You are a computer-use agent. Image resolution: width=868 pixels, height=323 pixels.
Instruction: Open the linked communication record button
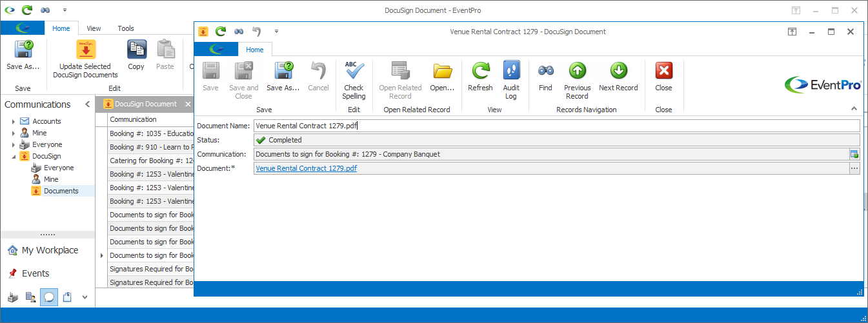pyautogui.click(x=854, y=154)
